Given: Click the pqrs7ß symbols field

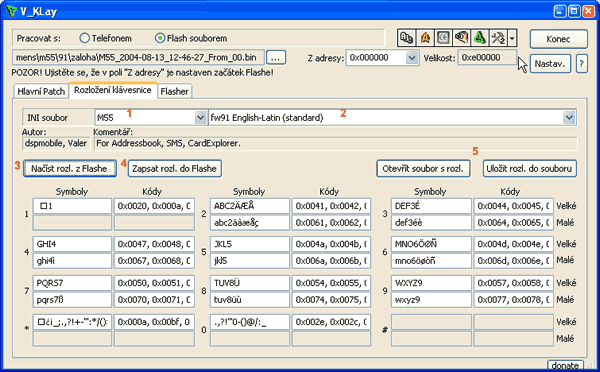Looking at the screenshot, I should tap(72, 300).
